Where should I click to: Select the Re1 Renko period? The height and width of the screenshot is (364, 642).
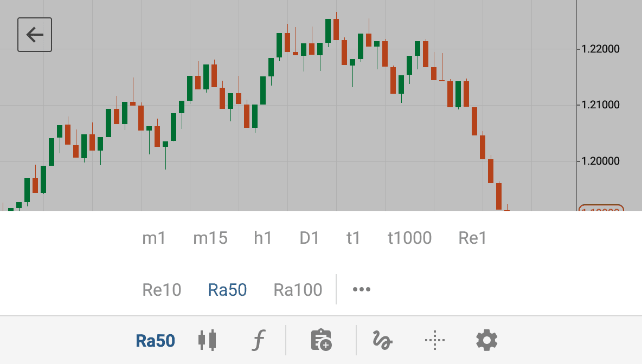pyautogui.click(x=472, y=238)
